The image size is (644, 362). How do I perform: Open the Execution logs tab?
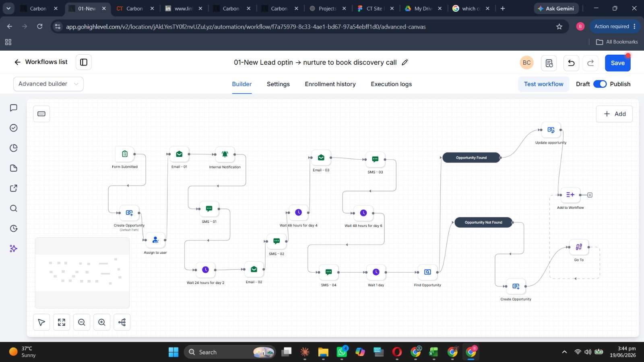[391, 84]
